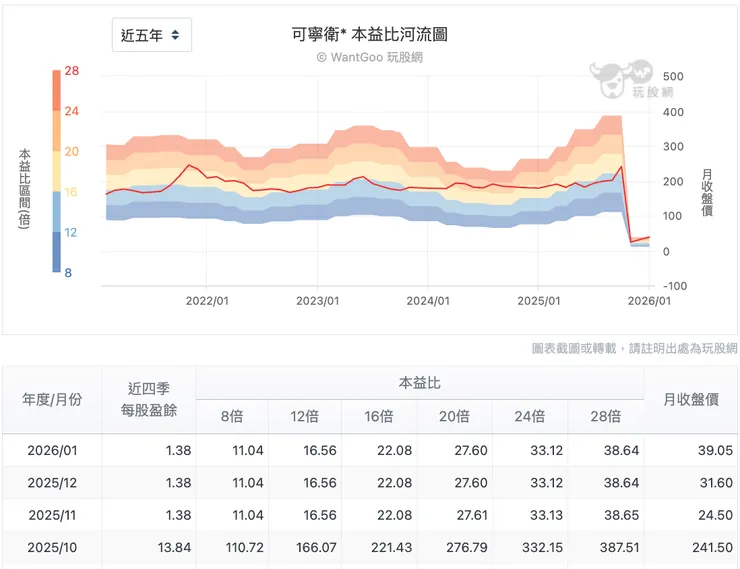Image resolution: width=740 pixels, height=569 pixels.
Task: Click the 332.15 cell
Action: (x=542, y=547)
